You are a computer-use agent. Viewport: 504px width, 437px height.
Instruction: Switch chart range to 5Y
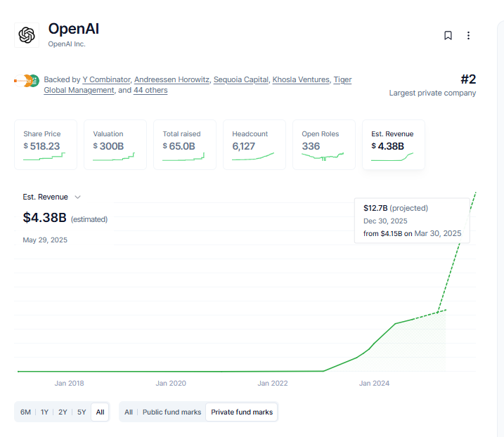82,412
